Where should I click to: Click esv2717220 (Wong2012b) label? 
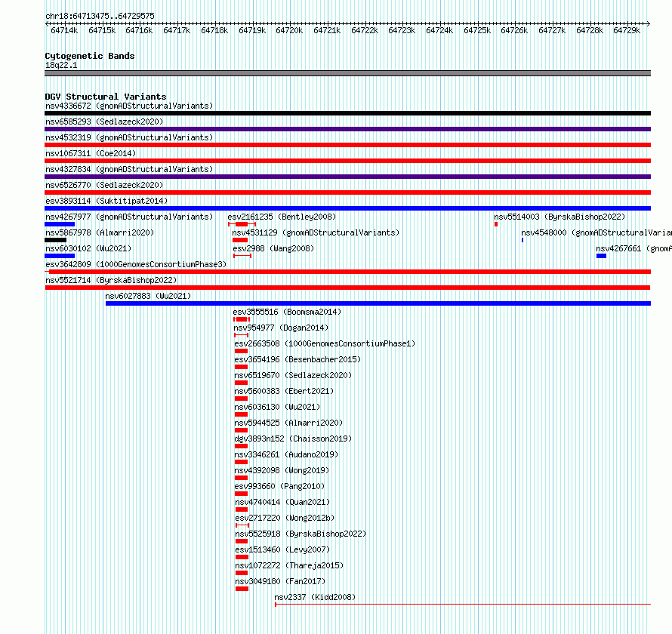pos(285,518)
